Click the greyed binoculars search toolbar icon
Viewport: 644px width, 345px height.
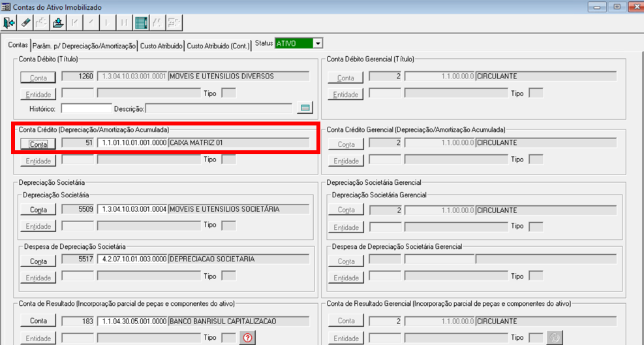157,23
